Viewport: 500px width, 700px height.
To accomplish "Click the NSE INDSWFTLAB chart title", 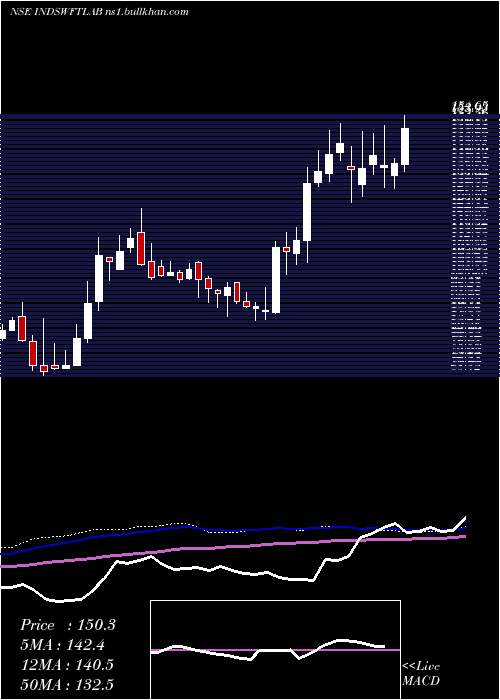I will (99, 12).
